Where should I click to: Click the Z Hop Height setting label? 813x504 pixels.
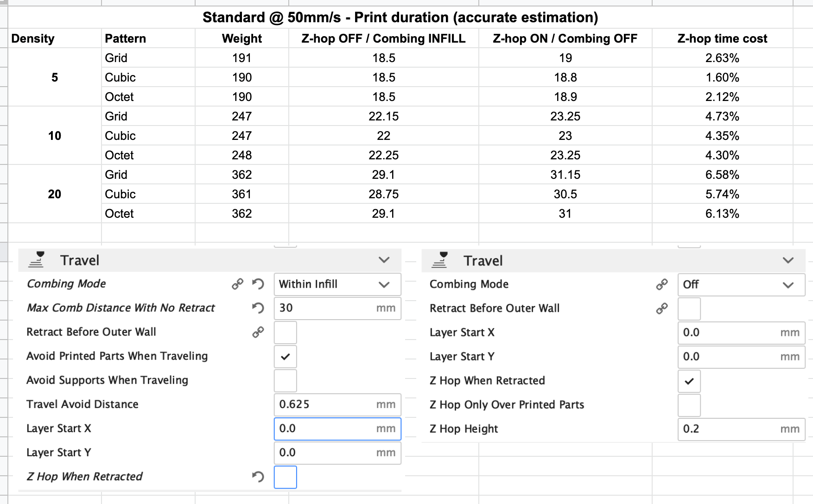coord(464,429)
